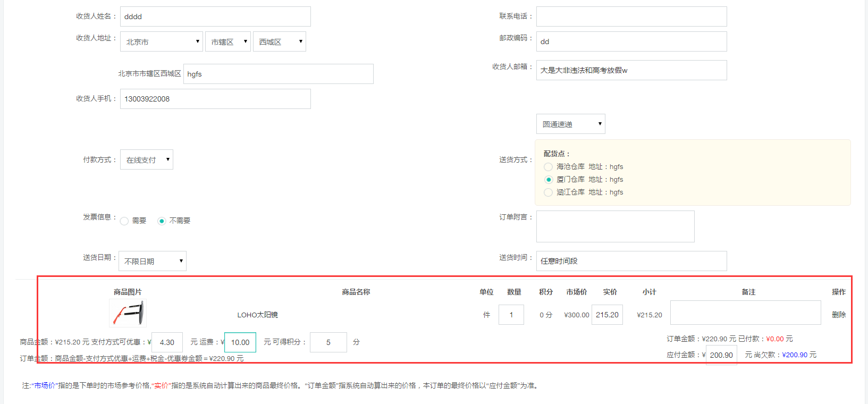
Task: Click the 北京市市辖区西城区 address text
Action: click(149, 73)
